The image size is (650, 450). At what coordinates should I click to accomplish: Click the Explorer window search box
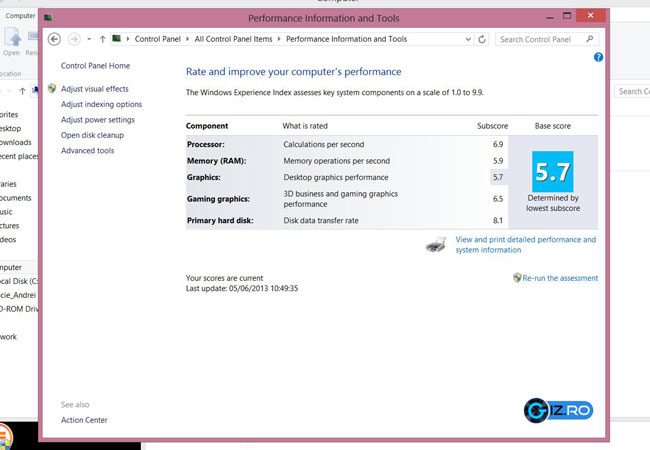(632, 91)
